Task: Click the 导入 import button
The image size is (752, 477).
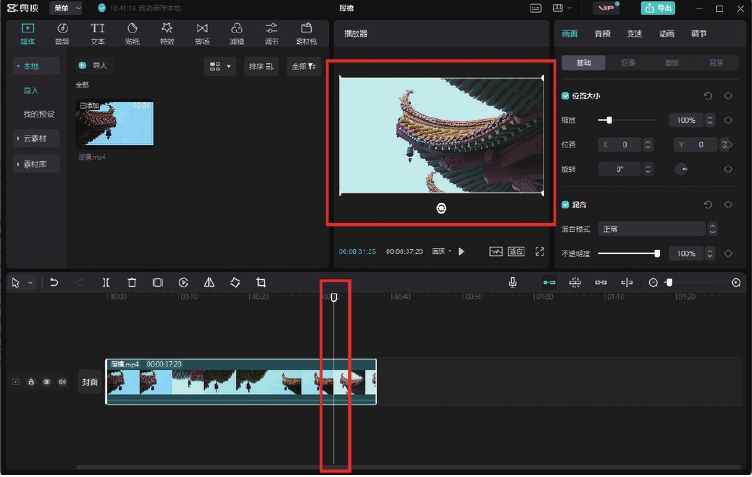Action: [93, 65]
